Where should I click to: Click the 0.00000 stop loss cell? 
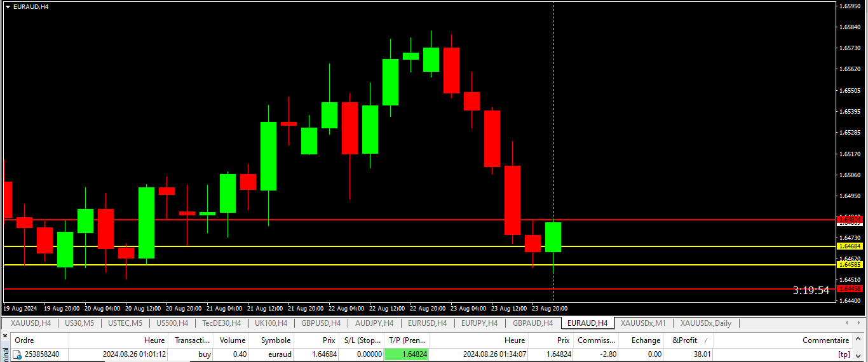click(369, 354)
